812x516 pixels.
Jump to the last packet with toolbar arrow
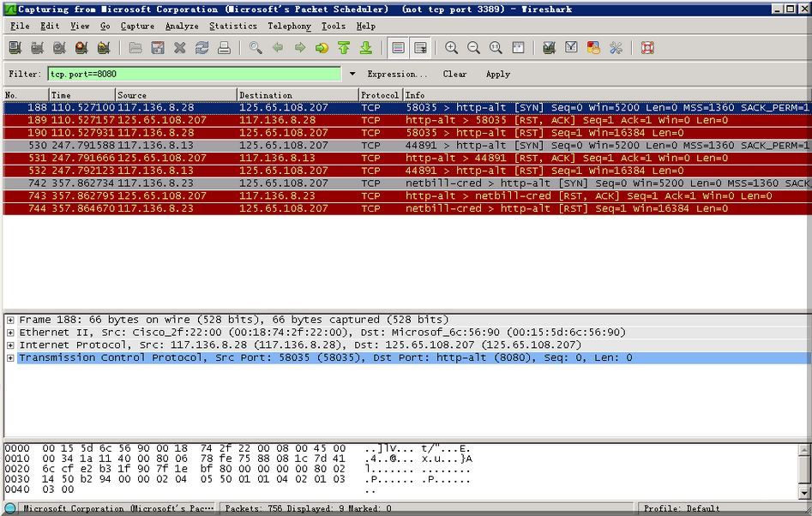click(366, 48)
